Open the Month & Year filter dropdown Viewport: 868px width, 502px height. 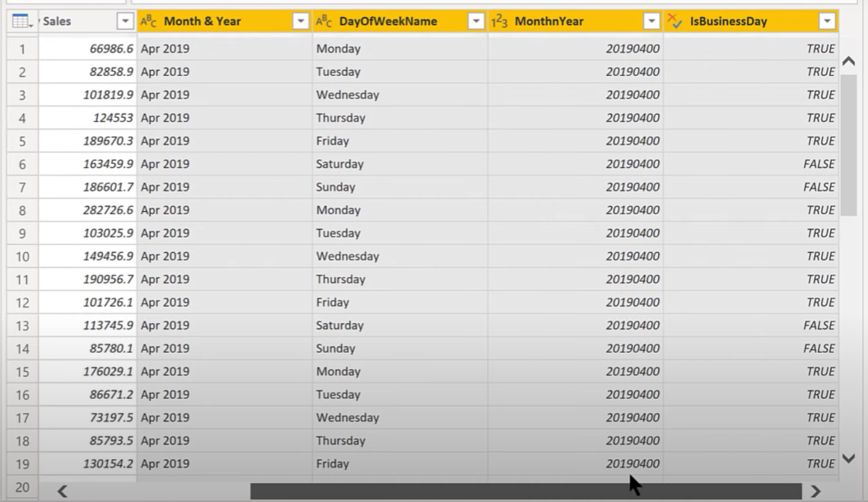[x=301, y=21]
